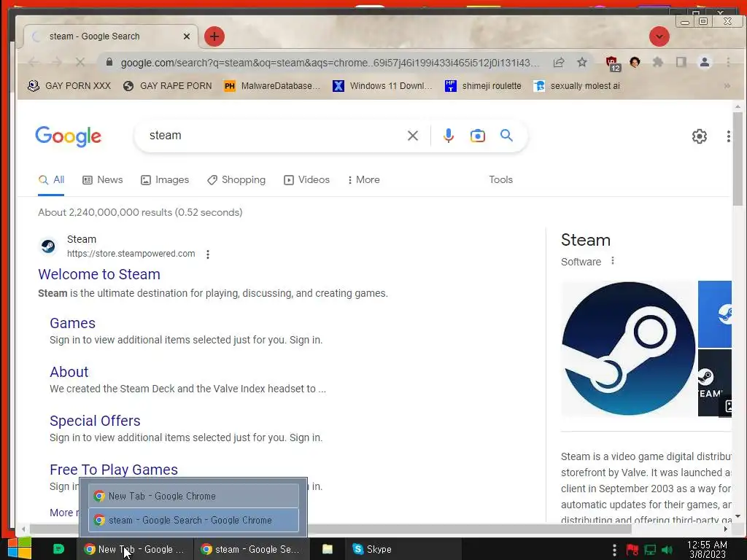747x560 pixels.
Task: Select the steam - Google Search browser tab
Action: [111, 36]
